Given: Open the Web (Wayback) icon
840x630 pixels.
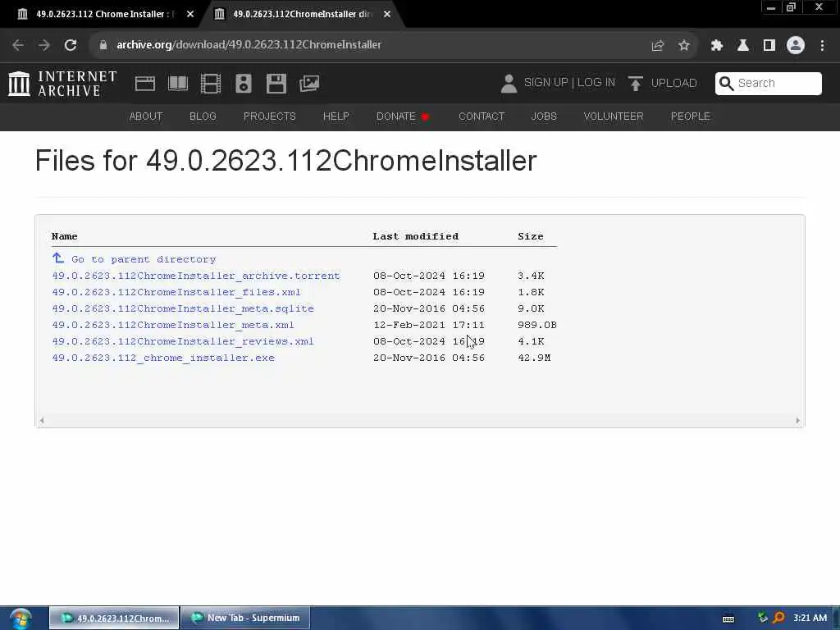Looking at the screenshot, I should (x=144, y=84).
